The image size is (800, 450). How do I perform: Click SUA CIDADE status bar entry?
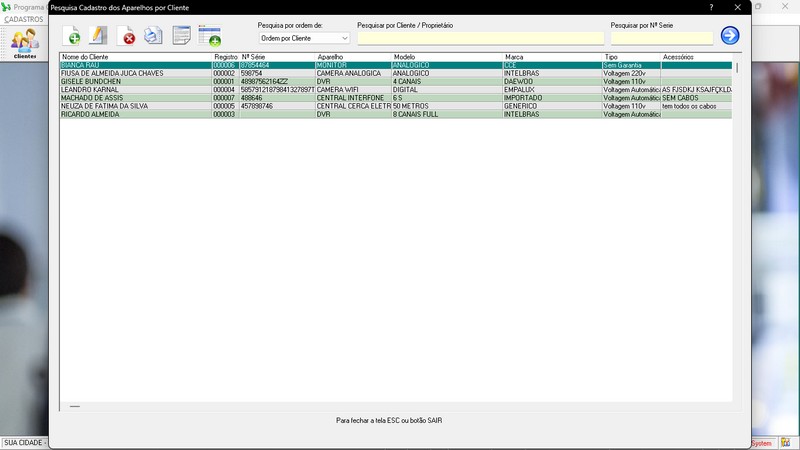(x=24, y=443)
